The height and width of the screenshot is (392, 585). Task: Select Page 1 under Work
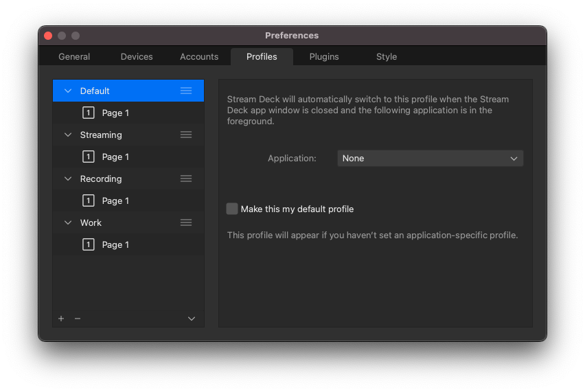(x=128, y=244)
